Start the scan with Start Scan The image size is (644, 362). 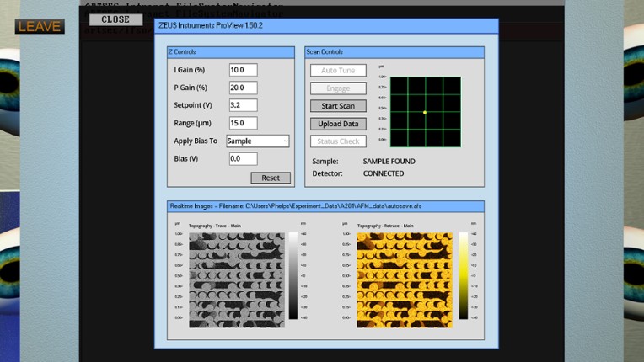coord(338,106)
